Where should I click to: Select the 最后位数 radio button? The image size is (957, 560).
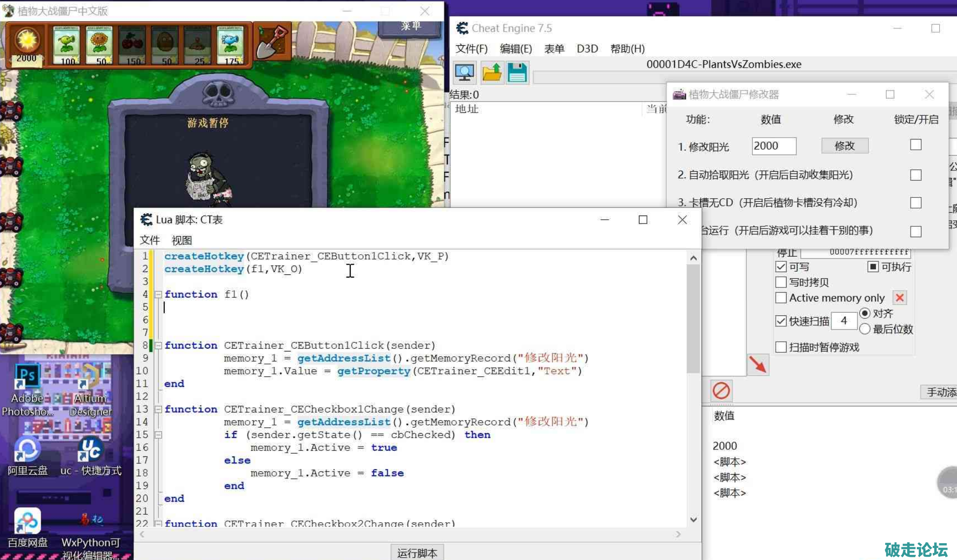click(865, 329)
